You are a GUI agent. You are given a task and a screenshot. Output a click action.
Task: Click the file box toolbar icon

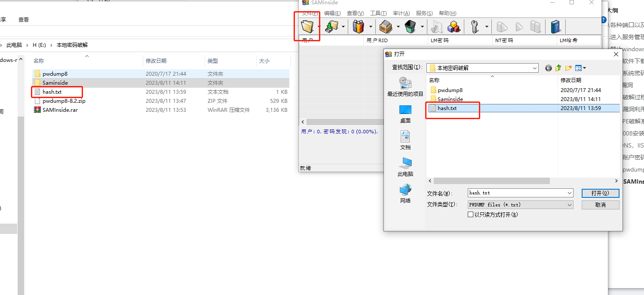pyautogui.click(x=386, y=27)
